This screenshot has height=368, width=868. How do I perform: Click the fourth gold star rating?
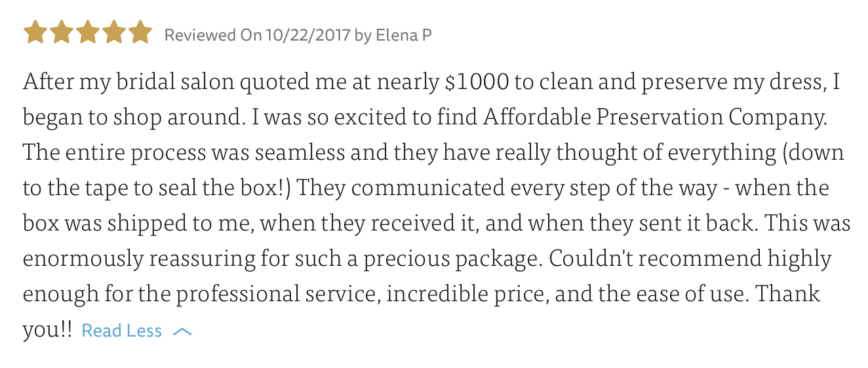tap(114, 33)
